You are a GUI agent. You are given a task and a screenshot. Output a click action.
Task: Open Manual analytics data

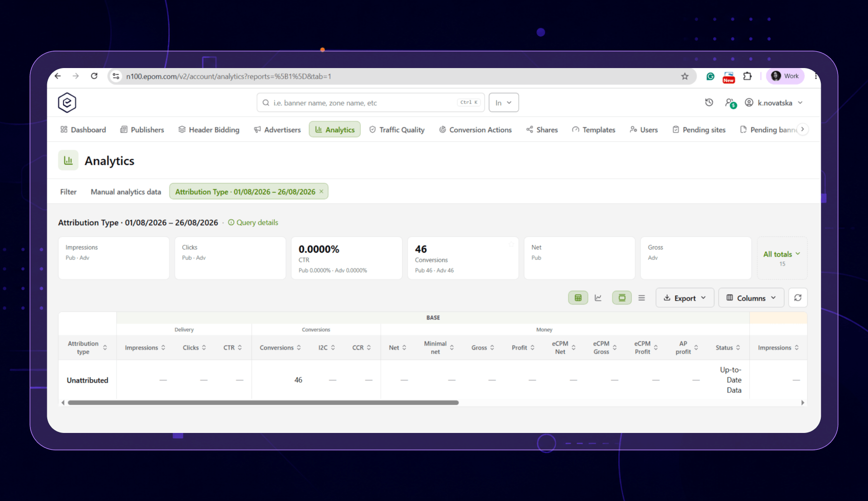pyautogui.click(x=126, y=192)
